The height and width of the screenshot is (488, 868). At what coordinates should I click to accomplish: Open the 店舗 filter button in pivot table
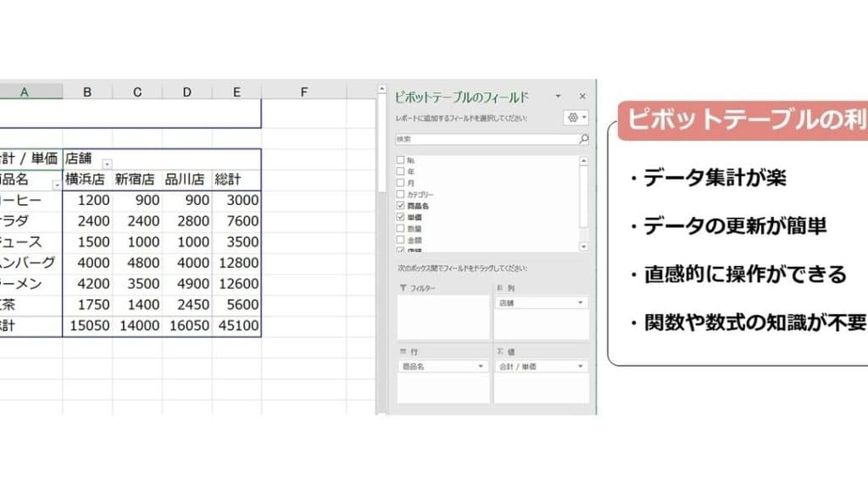(107, 164)
